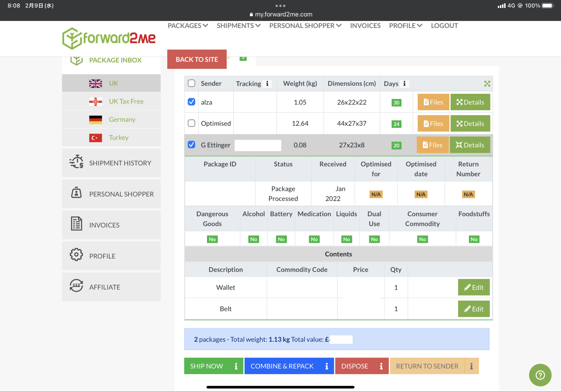Click the Days column info icon

[x=404, y=84]
